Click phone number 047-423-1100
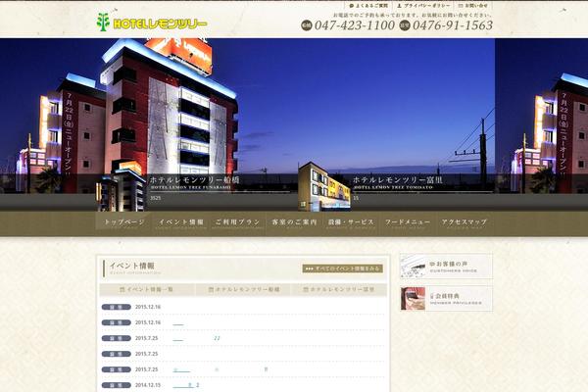Viewport: 588px width, 392px height. (355, 25)
